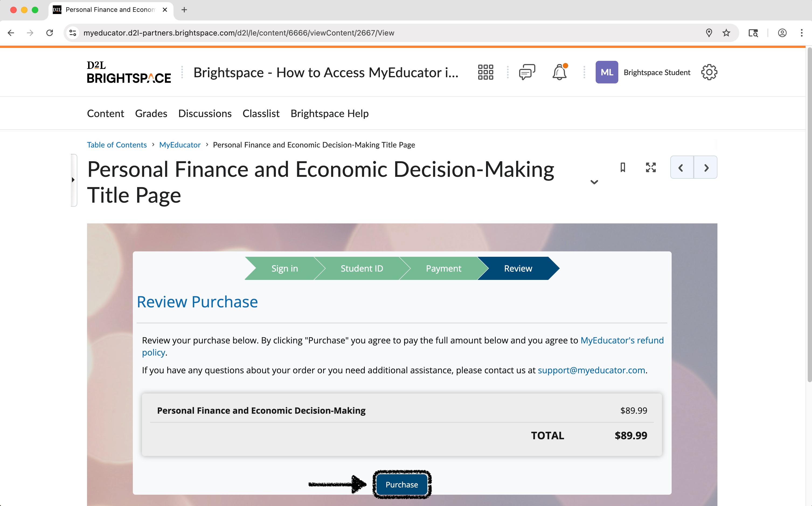The height and width of the screenshot is (506, 812).
Task: Open the message alerts chat icon
Action: coord(527,72)
